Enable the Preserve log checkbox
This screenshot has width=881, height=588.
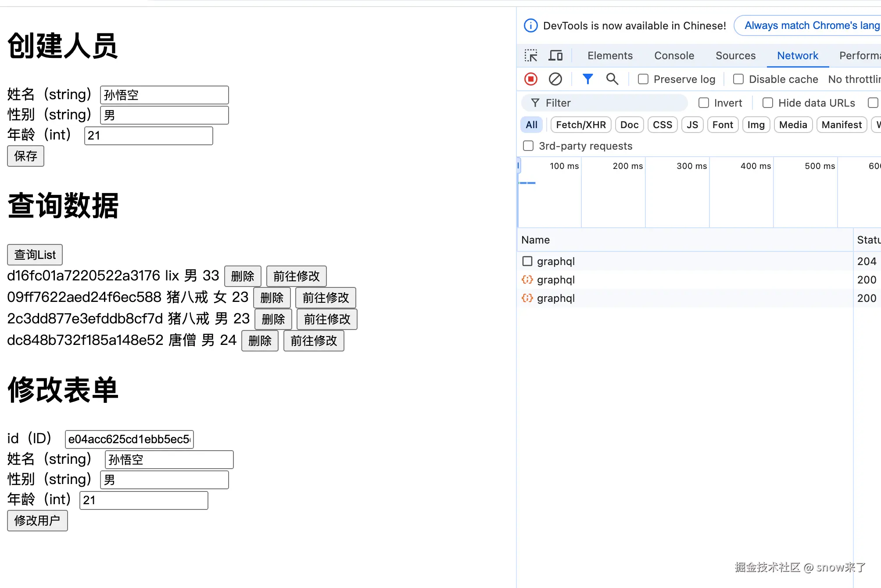click(643, 79)
